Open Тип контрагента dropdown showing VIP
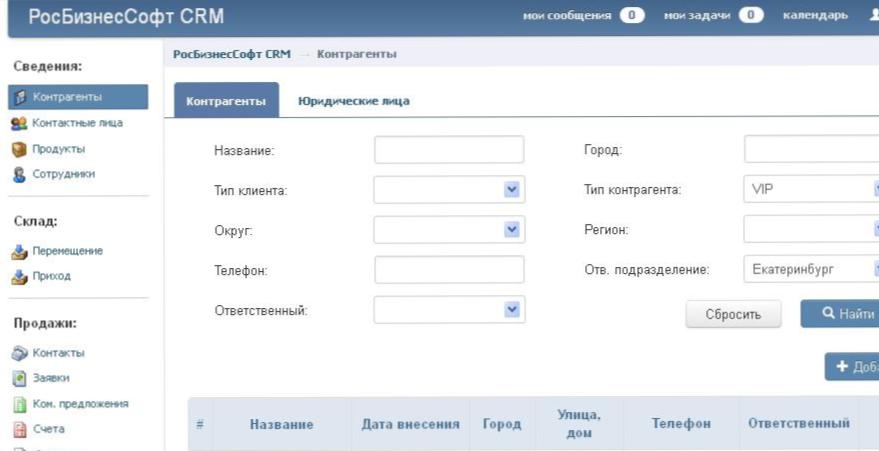 click(811, 189)
